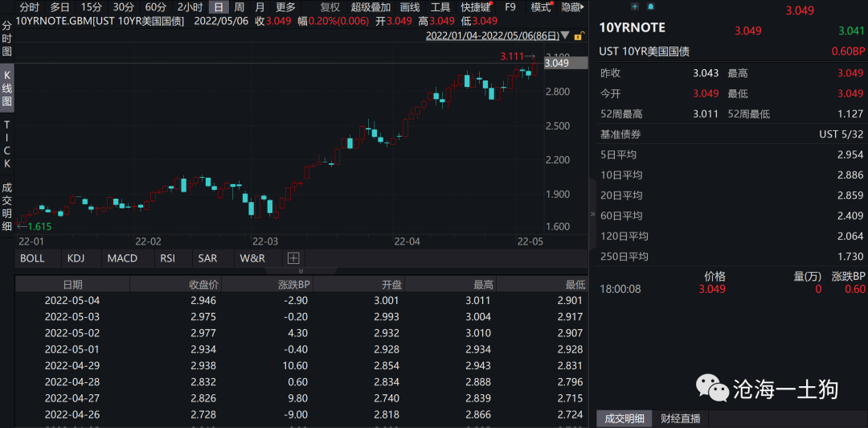Open the 模式 mode menu
The image size is (868, 428).
click(x=542, y=8)
